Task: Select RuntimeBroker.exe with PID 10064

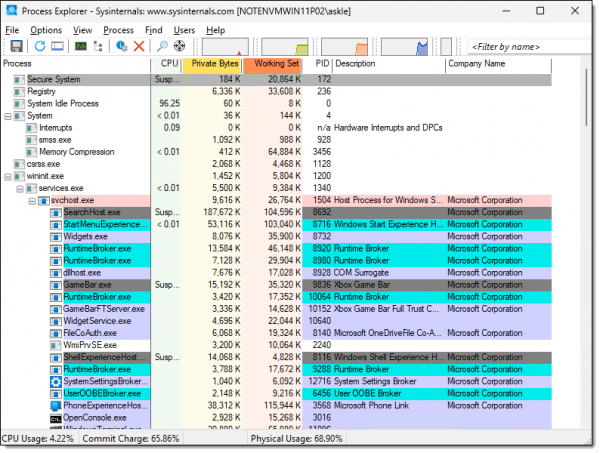Action: (276, 297)
